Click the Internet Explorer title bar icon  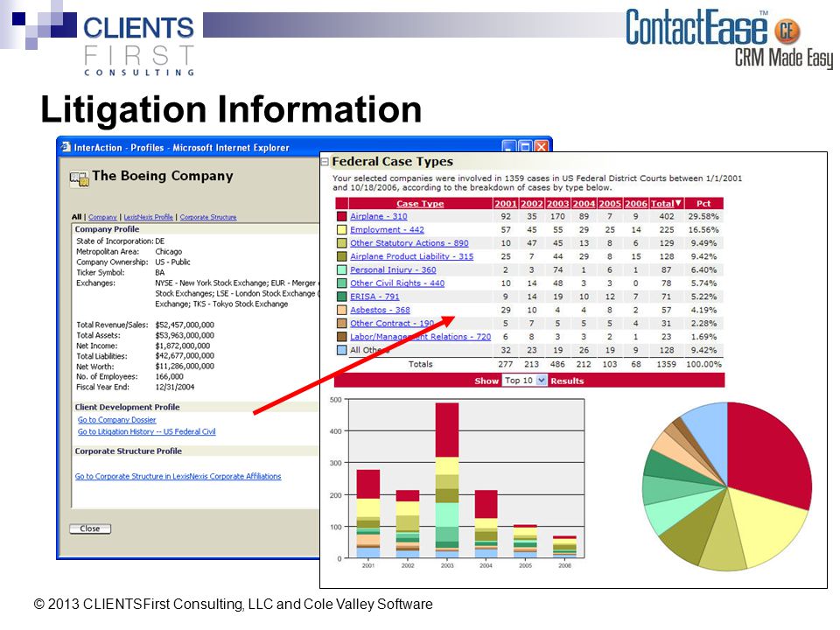(x=66, y=147)
